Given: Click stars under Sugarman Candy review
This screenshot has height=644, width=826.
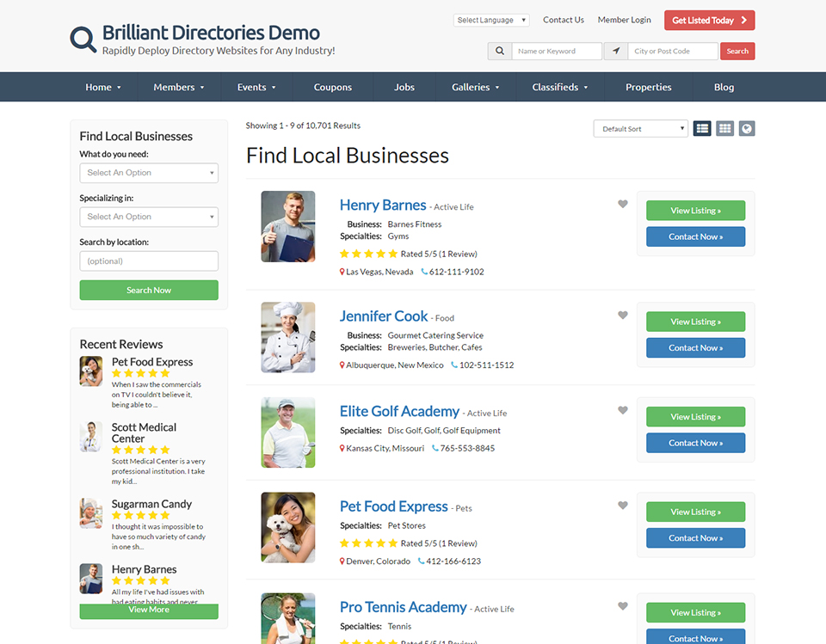Looking at the screenshot, I should coord(140,515).
